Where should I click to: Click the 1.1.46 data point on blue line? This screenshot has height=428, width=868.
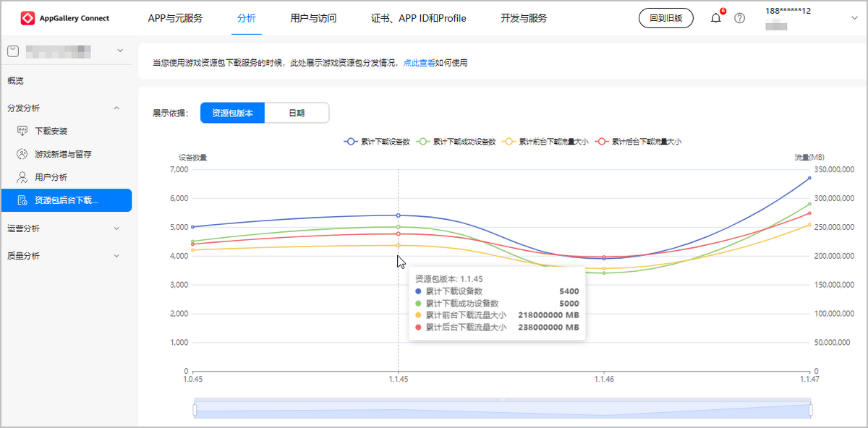coord(604,259)
